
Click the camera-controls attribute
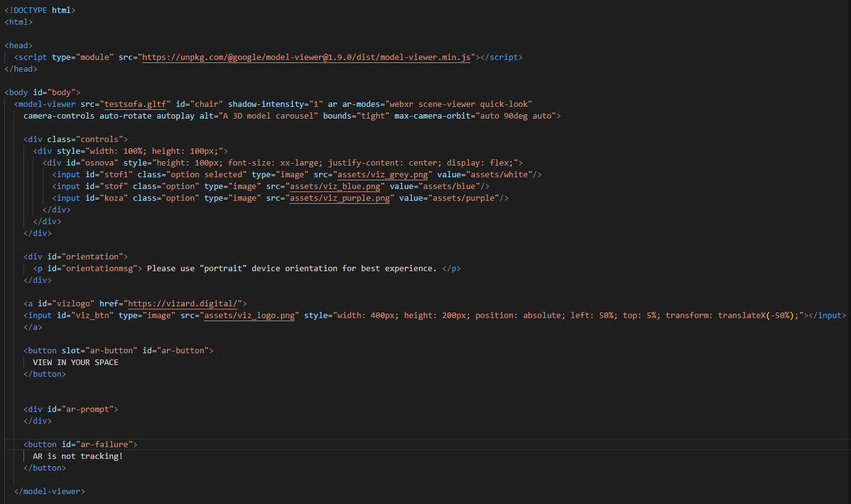coord(59,115)
